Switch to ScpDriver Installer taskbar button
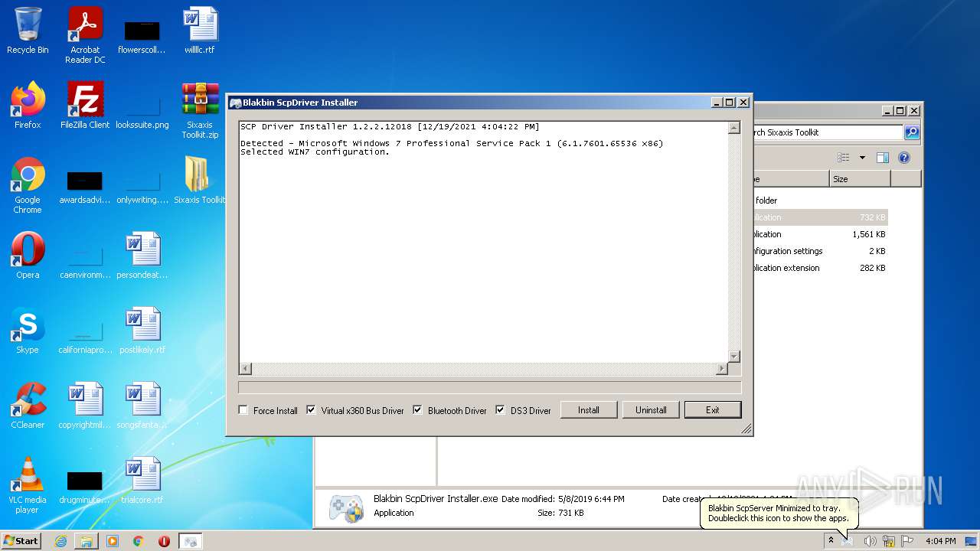 point(191,541)
